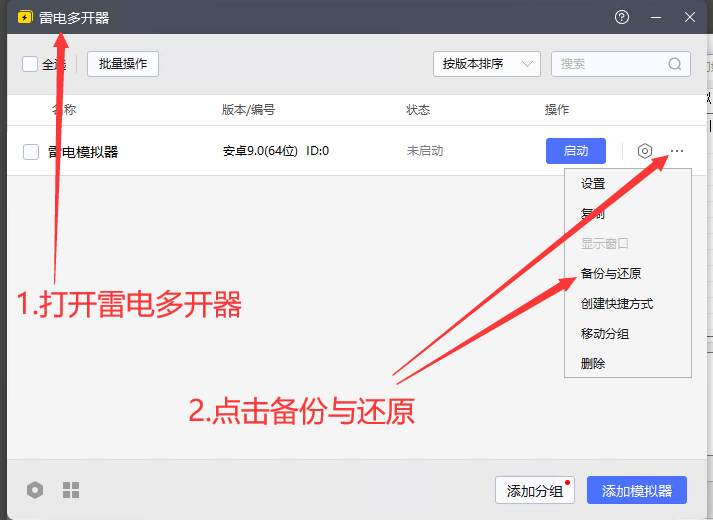This screenshot has height=520, width=713.
Task: Check the 雷电模拟器 row checkbox
Action: pyautogui.click(x=31, y=152)
